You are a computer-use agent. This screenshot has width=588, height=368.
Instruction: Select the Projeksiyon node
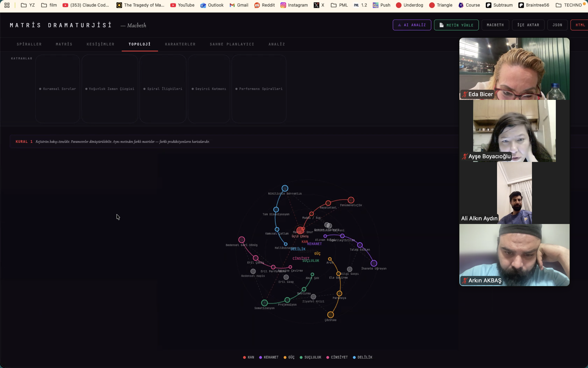pos(287,300)
